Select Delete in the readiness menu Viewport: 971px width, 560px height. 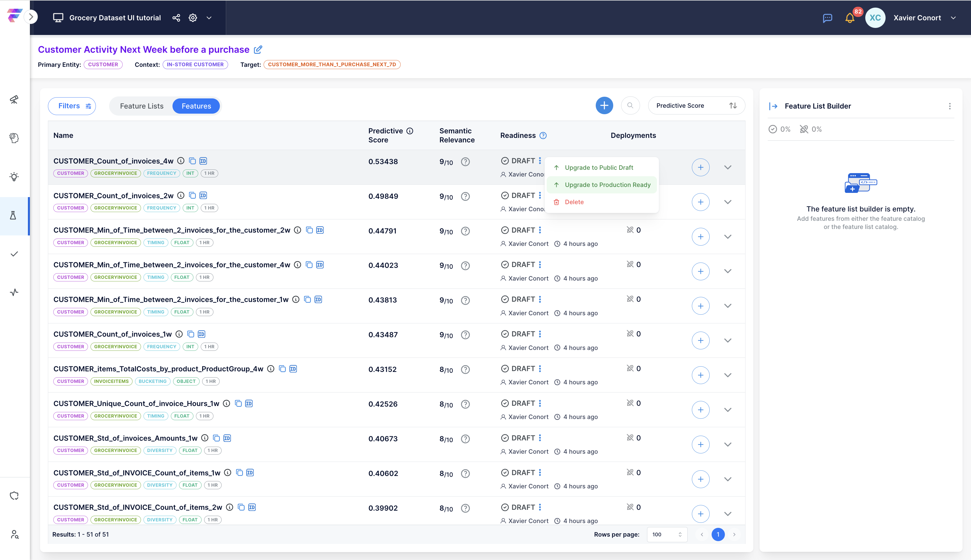(x=601, y=202)
